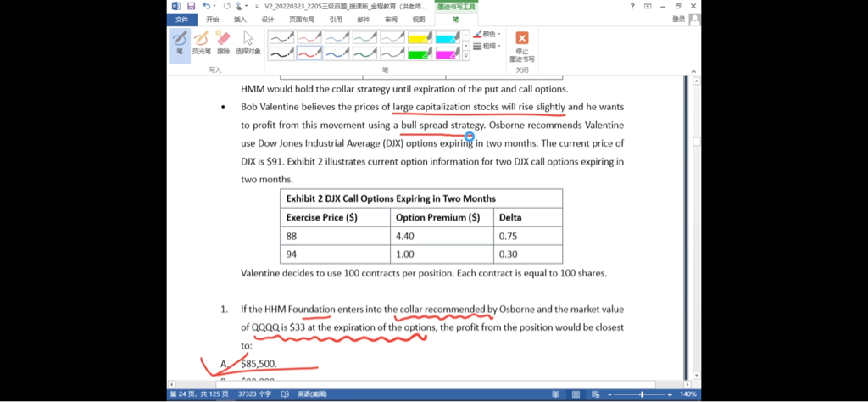This screenshot has height=402, width=868.
Task: Open the File (文件) menu
Action: click(x=181, y=20)
